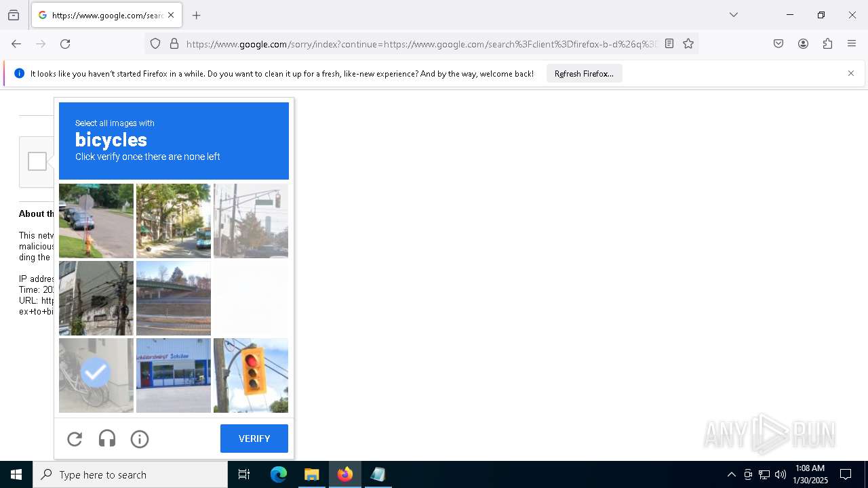868x488 pixels.
Task: Open tracking protection shield icon
Action: 155,44
